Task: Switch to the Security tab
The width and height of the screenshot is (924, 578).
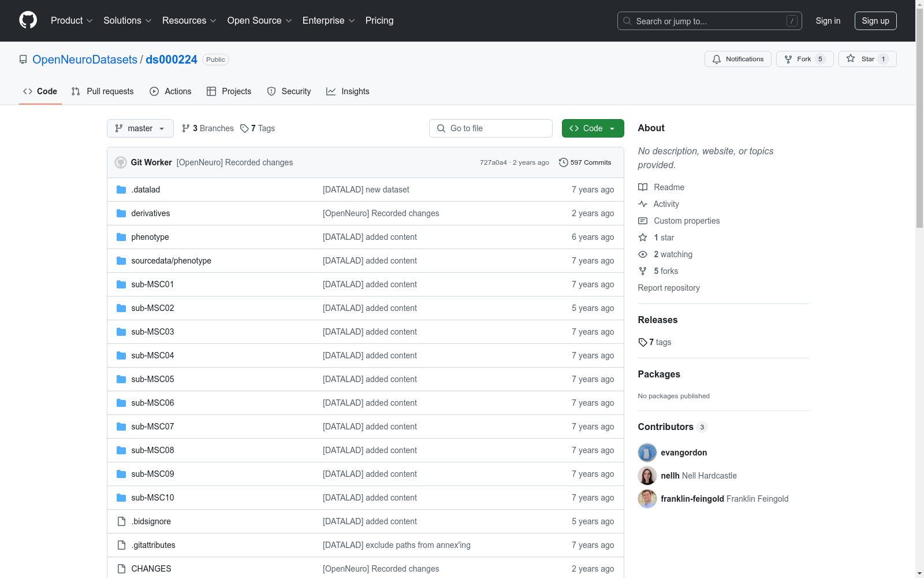Action: click(289, 91)
